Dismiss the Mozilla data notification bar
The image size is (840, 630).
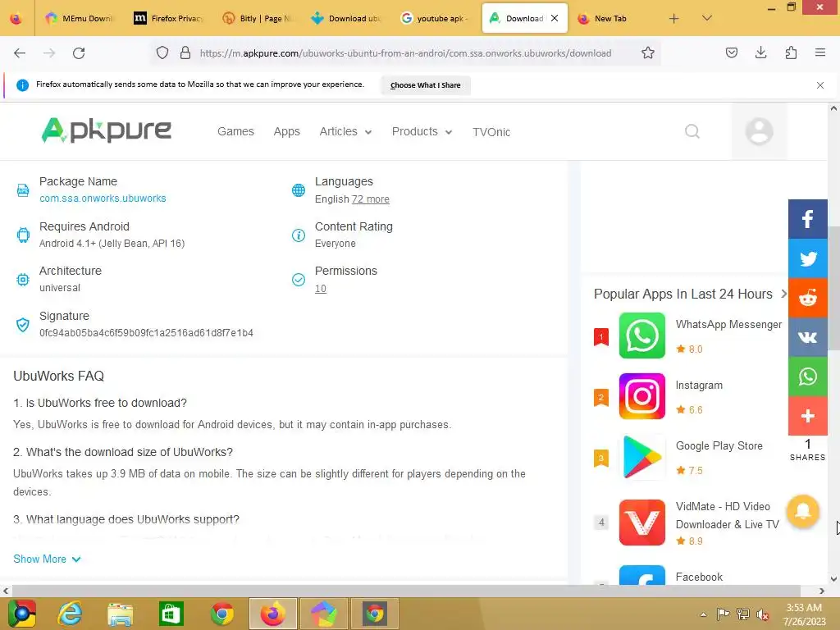tap(819, 85)
